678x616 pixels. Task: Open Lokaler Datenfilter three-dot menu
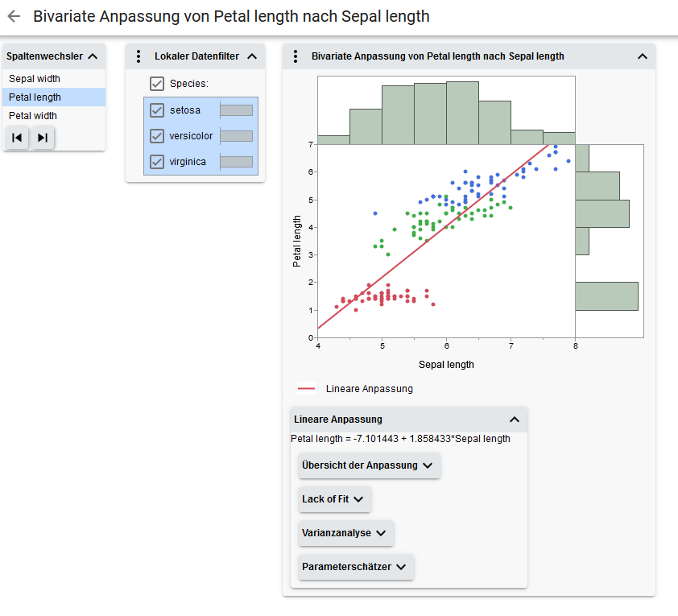click(x=138, y=56)
